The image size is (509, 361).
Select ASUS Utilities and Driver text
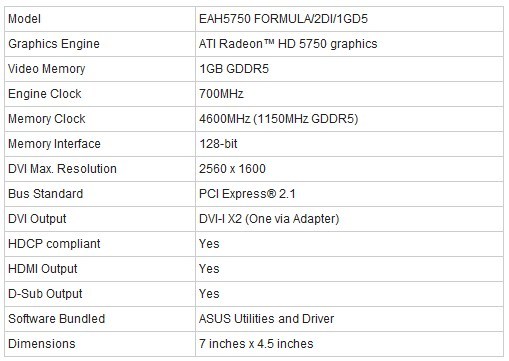click(266, 319)
